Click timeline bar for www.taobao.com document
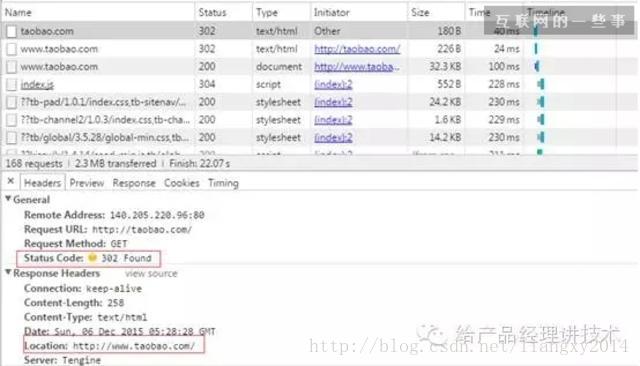 click(537, 66)
